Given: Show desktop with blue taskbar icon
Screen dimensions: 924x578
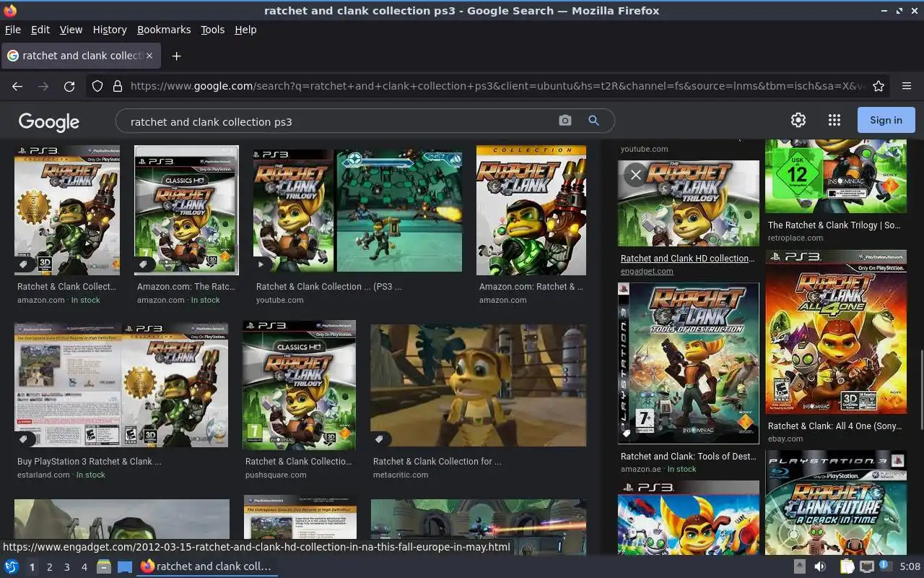Looking at the screenshot, I should point(125,566).
